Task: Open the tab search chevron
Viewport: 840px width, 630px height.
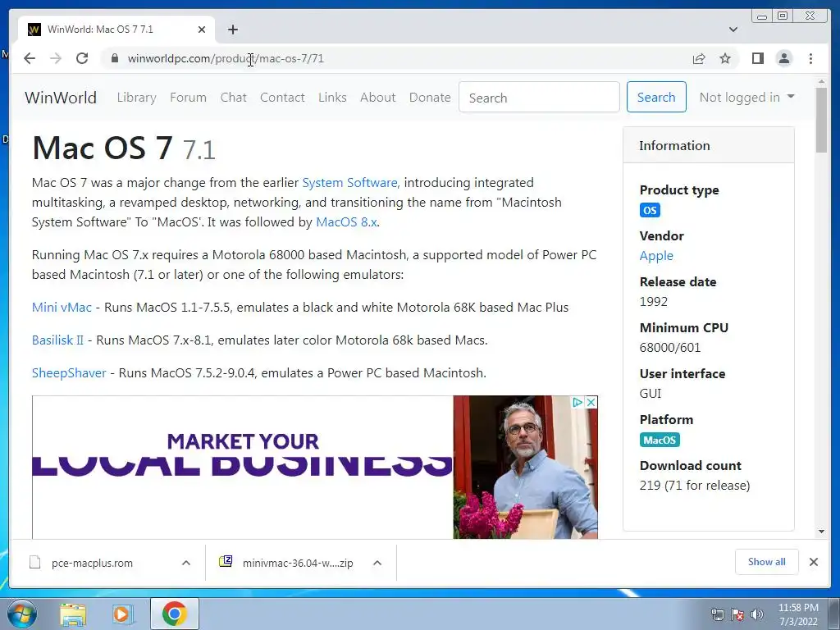Action: tap(733, 30)
